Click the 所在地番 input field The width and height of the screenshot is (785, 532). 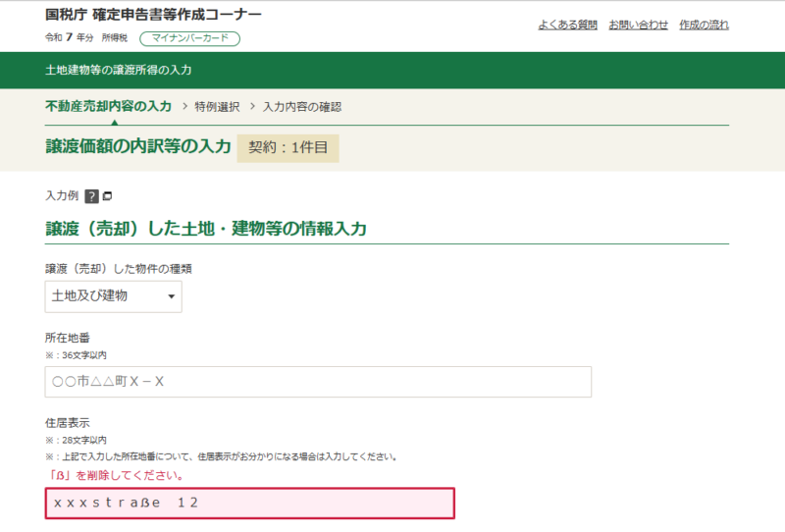coord(318,382)
